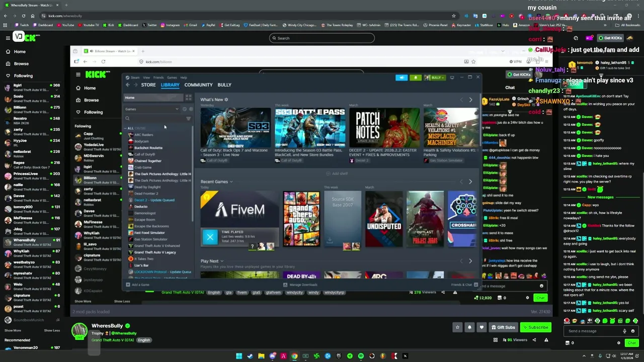Select Grand Theft Auto V Legacy in library

point(155,252)
